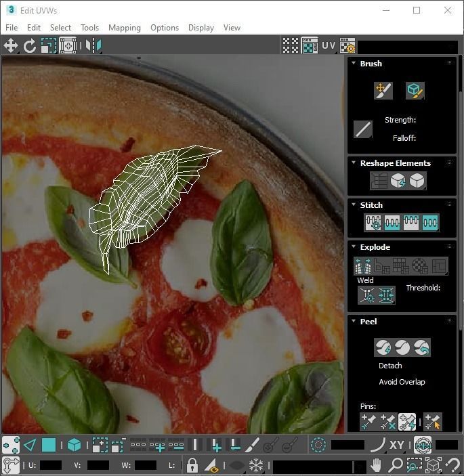464x476 pixels.
Task: Collapse the Peel rollout
Action: click(x=354, y=321)
